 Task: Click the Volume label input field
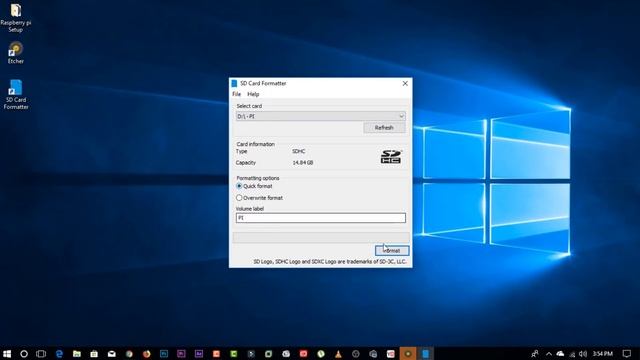point(320,218)
